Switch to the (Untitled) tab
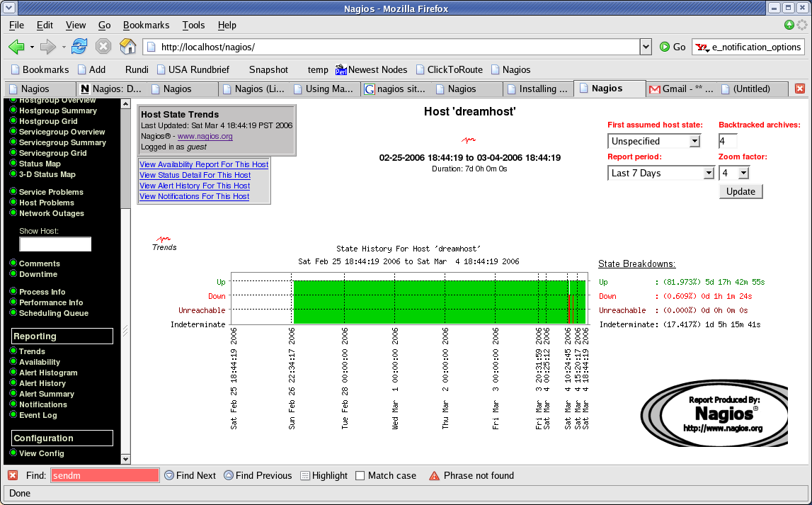 click(x=753, y=89)
